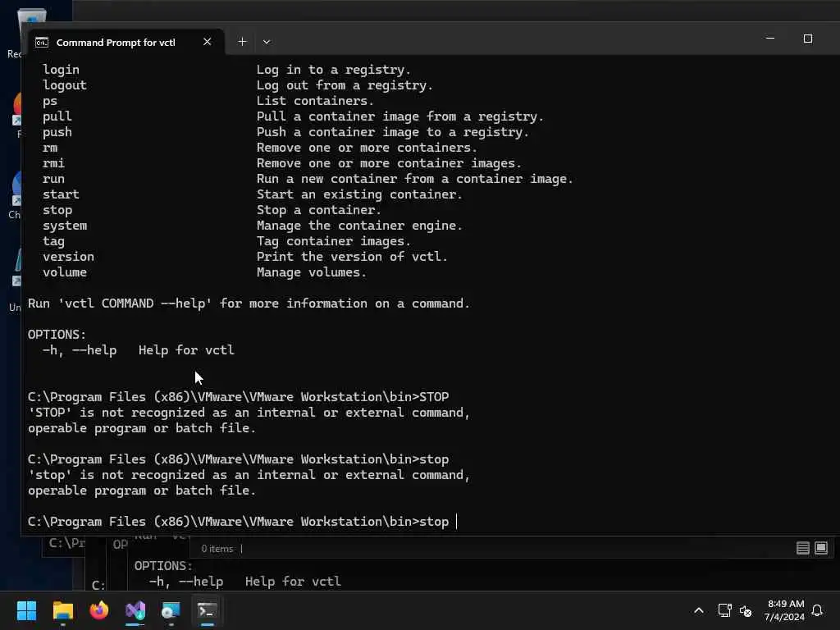Click the 'volume' command text
The width and height of the screenshot is (840, 630).
point(65,272)
